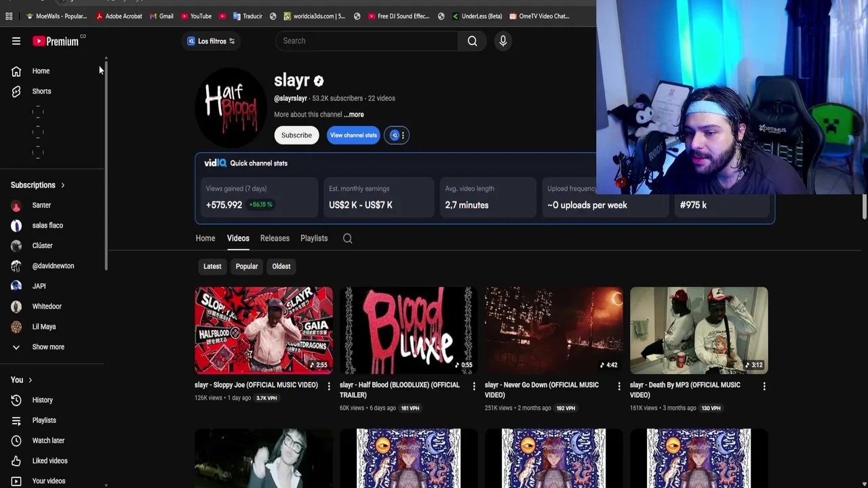Subscribe to slayr channel
The width and height of the screenshot is (868, 488).
[296, 135]
